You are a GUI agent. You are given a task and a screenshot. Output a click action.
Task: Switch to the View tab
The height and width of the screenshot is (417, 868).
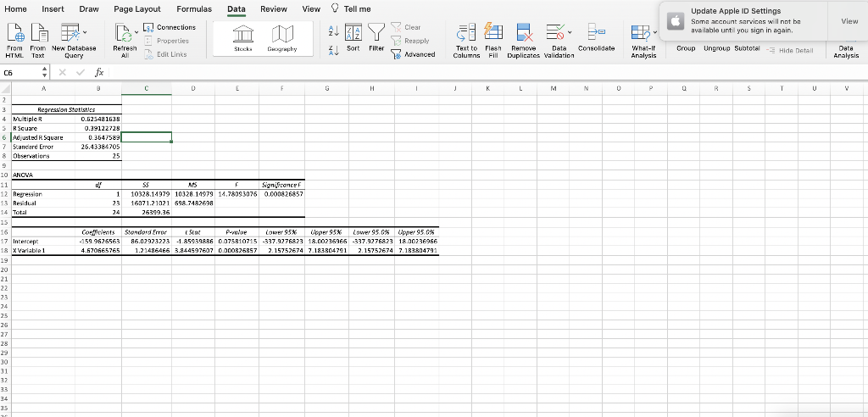coord(311,8)
